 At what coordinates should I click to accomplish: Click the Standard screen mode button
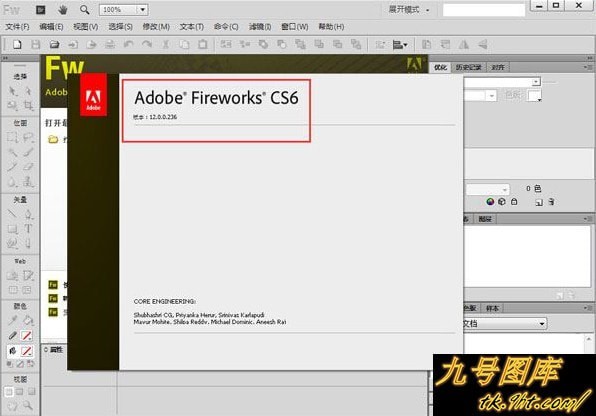point(9,391)
